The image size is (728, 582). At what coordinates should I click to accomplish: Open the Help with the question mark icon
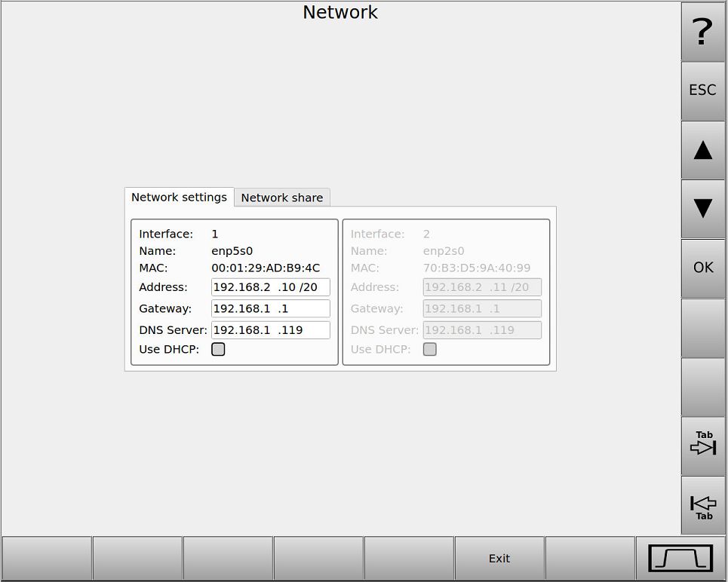click(x=702, y=32)
